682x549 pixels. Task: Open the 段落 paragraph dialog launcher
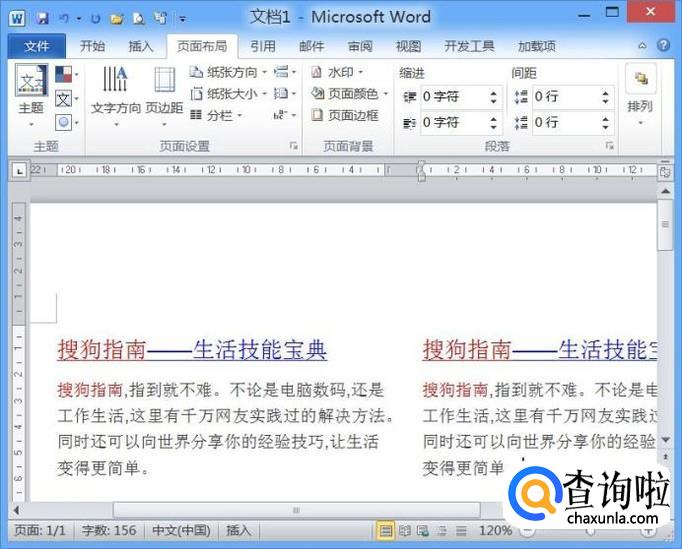pyautogui.click(x=610, y=146)
